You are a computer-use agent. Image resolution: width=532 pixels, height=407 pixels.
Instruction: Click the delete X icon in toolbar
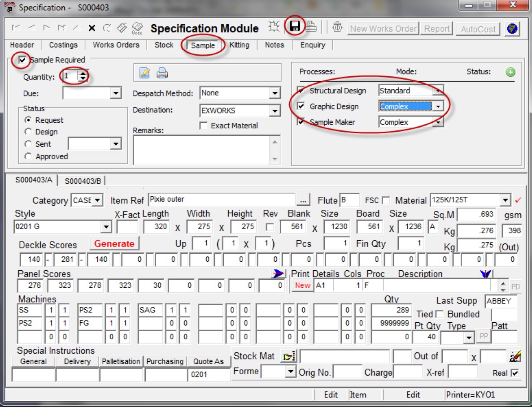pos(92,28)
